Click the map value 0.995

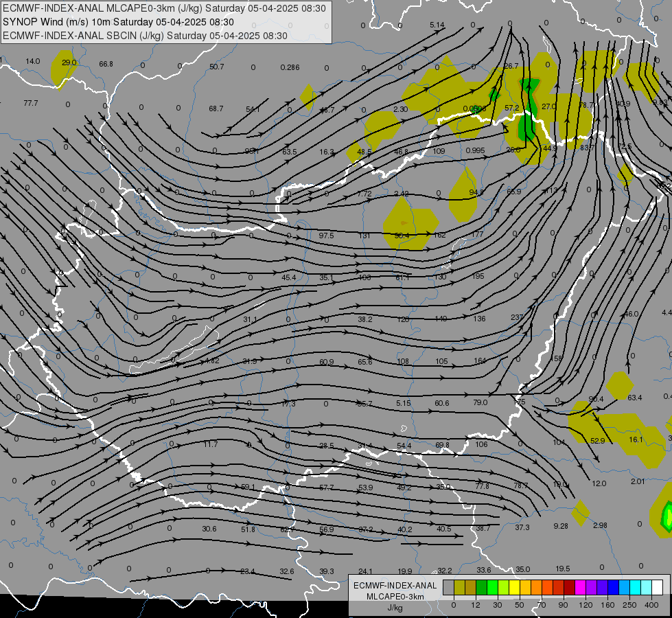(x=475, y=150)
